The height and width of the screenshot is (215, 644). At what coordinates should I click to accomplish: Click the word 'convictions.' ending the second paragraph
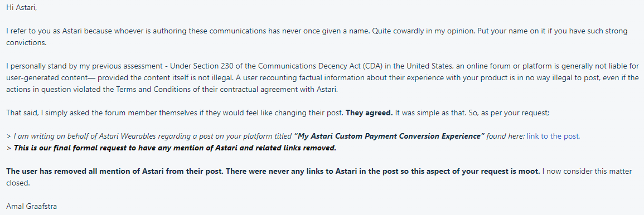click(26, 43)
